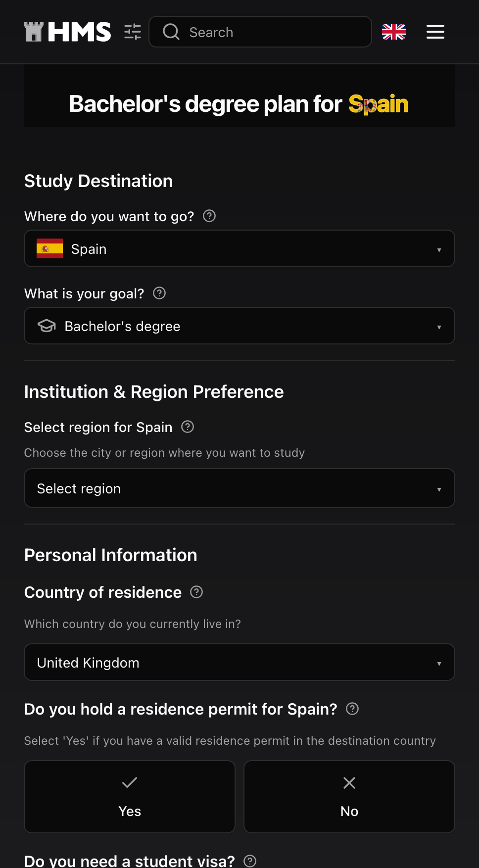Open the filter sliders icon
The image size is (479, 868).
(133, 32)
